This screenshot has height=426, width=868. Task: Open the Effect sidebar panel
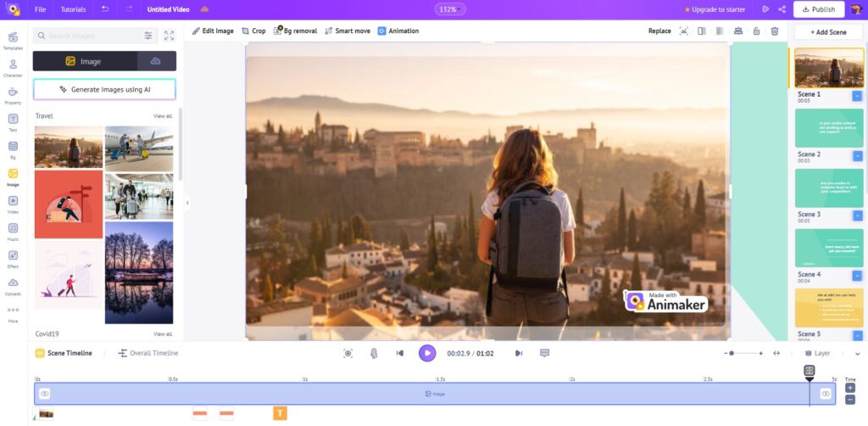13,259
